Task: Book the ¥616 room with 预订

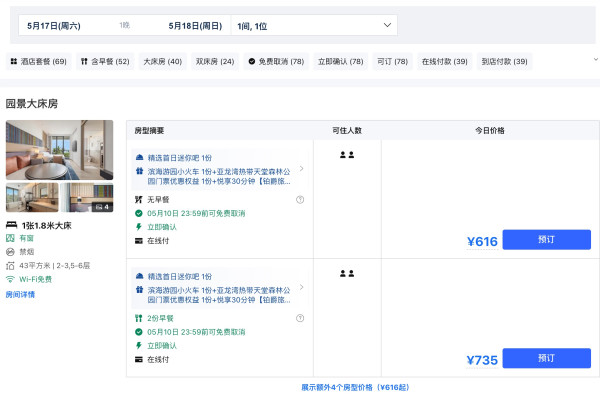Action: [x=546, y=240]
